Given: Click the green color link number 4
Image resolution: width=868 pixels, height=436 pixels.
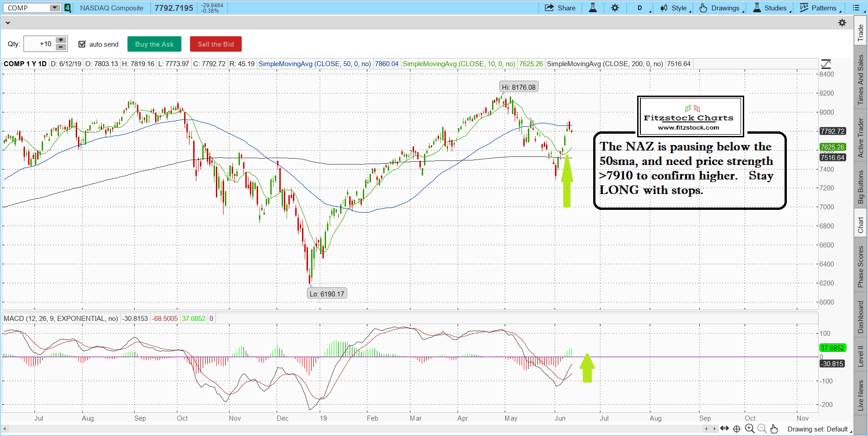Looking at the screenshot, I should [x=68, y=8].
